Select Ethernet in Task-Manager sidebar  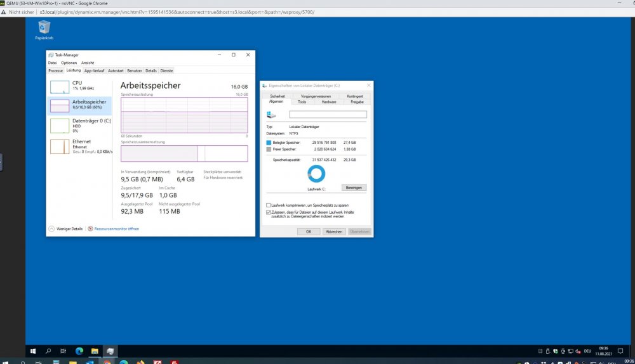[x=80, y=146]
